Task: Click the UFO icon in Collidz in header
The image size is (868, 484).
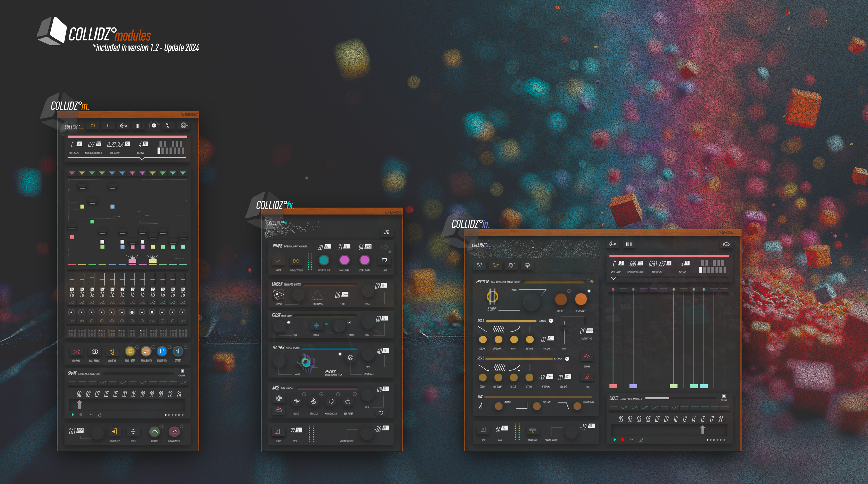Action: point(726,244)
